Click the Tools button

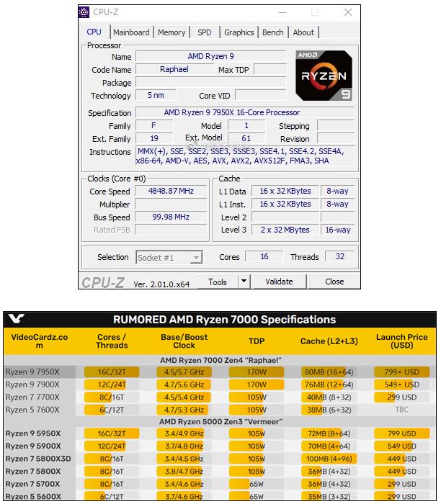[x=218, y=282]
